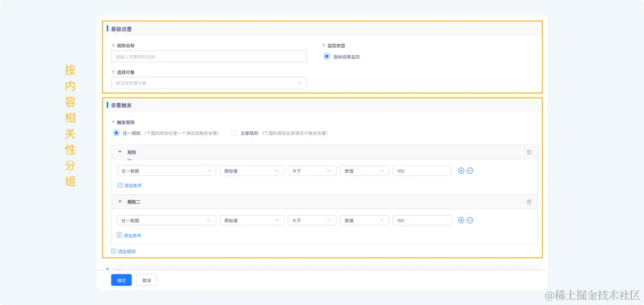The image size is (644, 305).
Task: Delete 规则二 using its trash icon
Action: tap(529, 202)
